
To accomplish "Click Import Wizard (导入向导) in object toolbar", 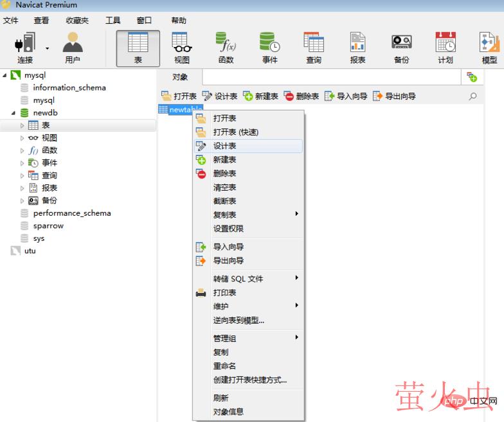I will [x=346, y=96].
